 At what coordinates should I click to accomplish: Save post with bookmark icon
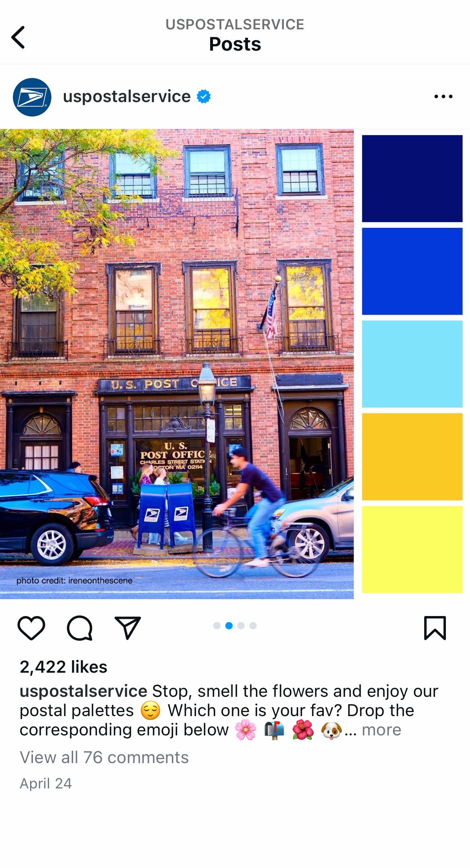(x=435, y=628)
